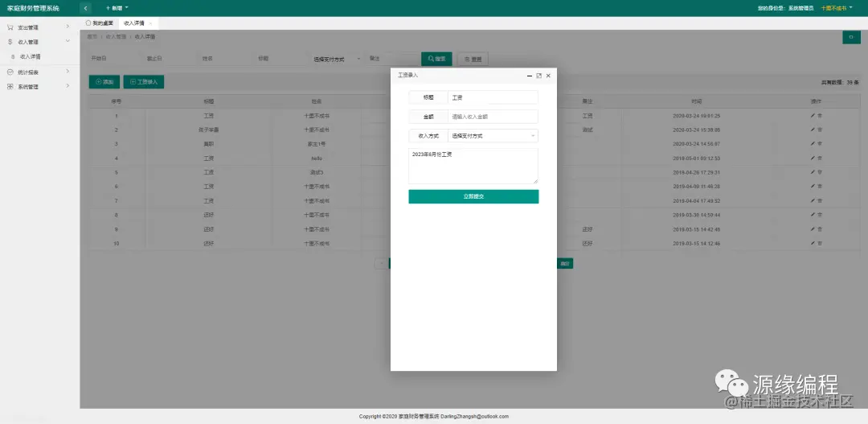This screenshot has width=868, height=424.
Task: Click the grid icon beside 系统管理
Action: point(10,86)
